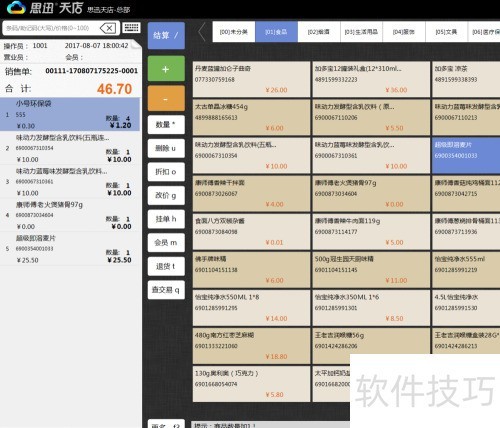
Task: Add 太古单晶冰糖454g product card
Action: (251, 117)
